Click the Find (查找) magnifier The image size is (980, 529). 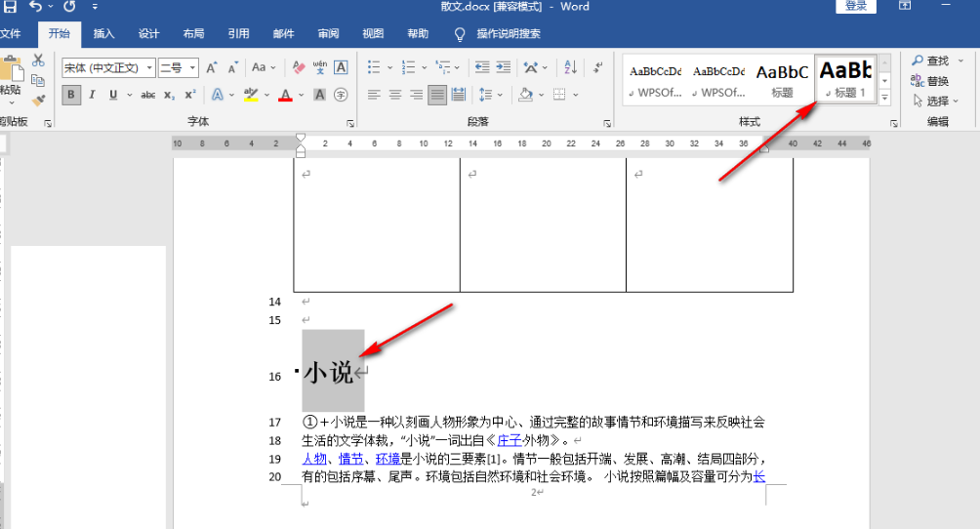930,61
